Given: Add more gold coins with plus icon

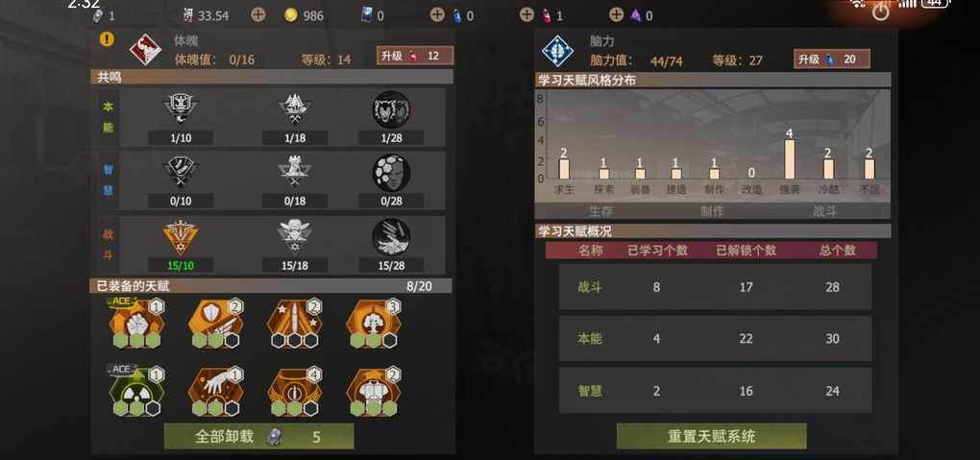Looking at the screenshot, I should click(x=258, y=15).
